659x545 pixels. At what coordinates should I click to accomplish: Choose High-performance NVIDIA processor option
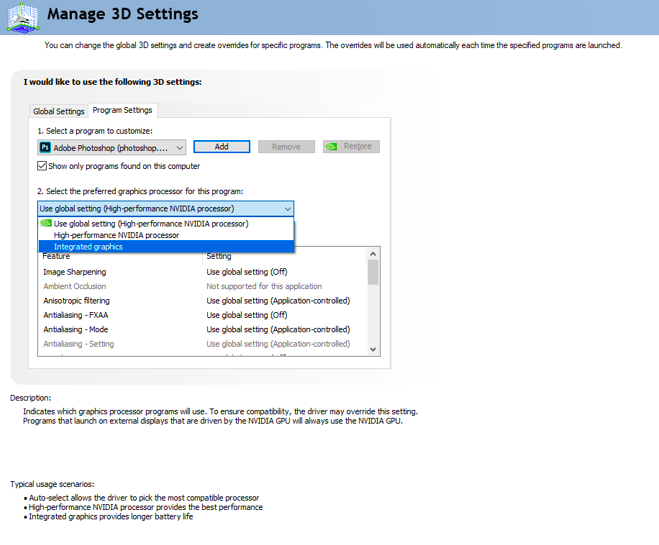coord(166,235)
